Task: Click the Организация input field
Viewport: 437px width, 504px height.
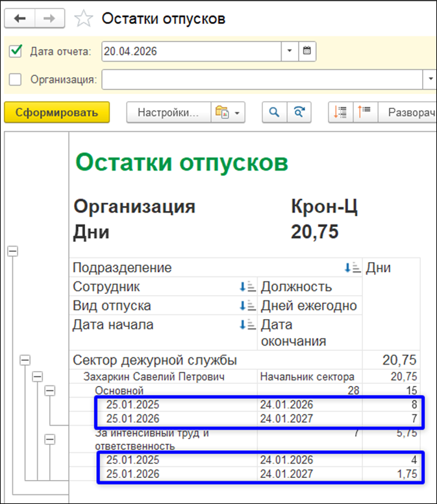Action: click(x=262, y=79)
